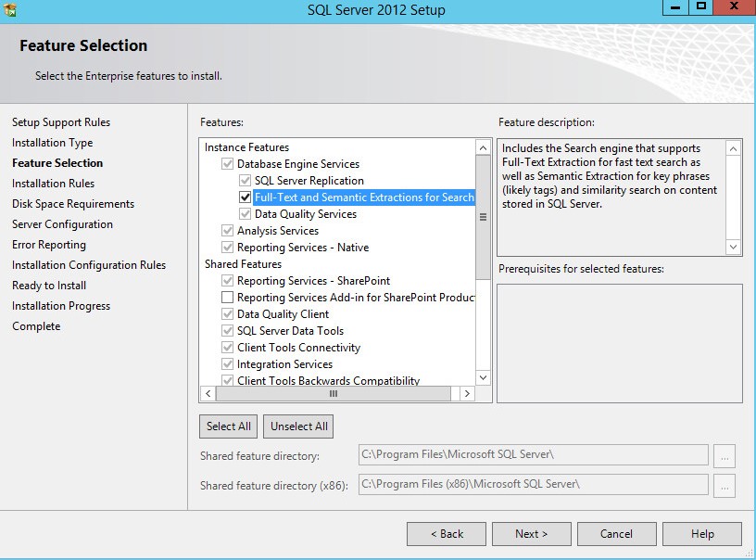
Task: Select Shared Features tree node
Action: pyautogui.click(x=243, y=264)
